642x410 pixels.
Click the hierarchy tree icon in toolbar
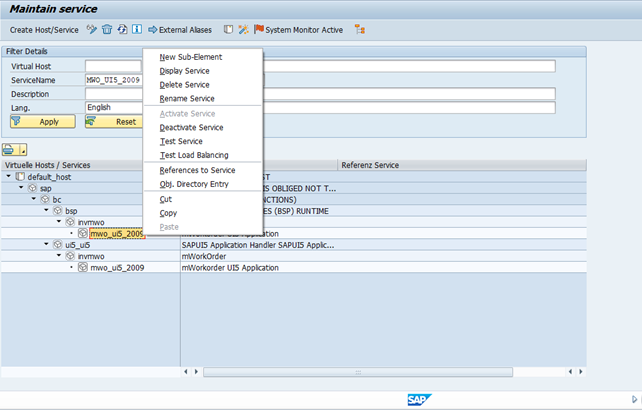(360, 30)
